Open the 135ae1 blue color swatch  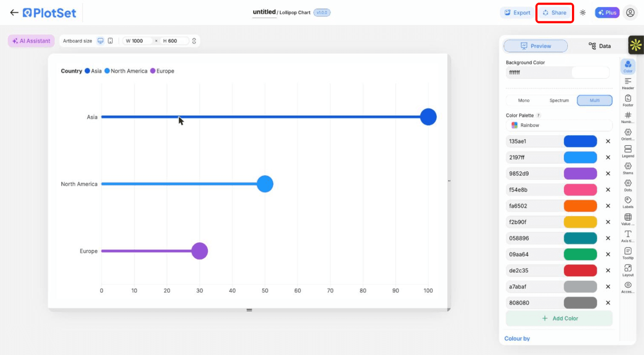click(x=580, y=141)
